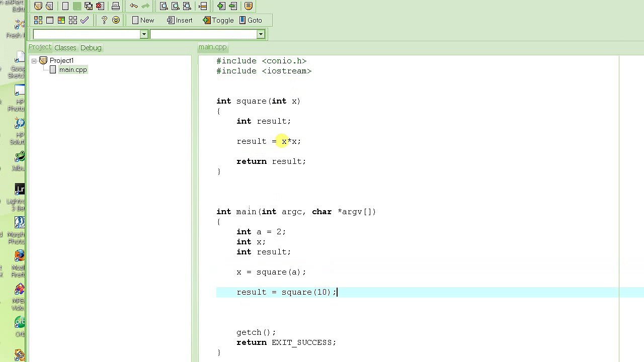Switch to the Project tab
Screen dimensions: 644x362
pos(40,47)
